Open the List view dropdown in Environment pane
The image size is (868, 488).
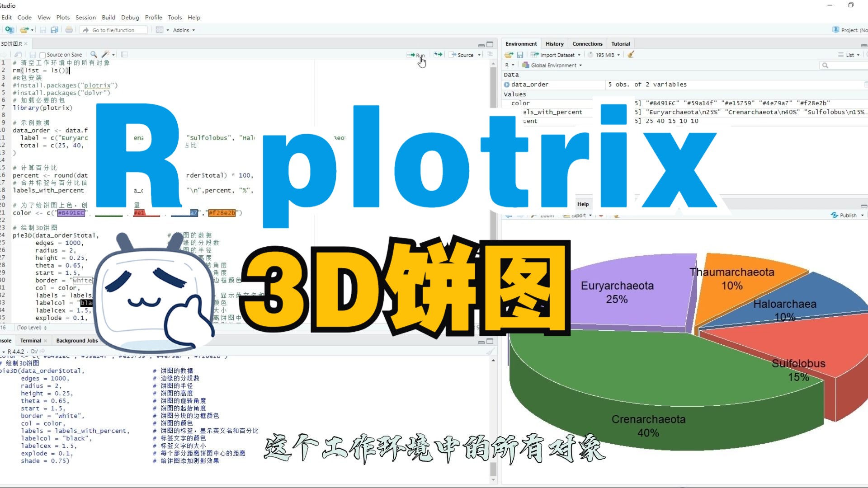849,55
